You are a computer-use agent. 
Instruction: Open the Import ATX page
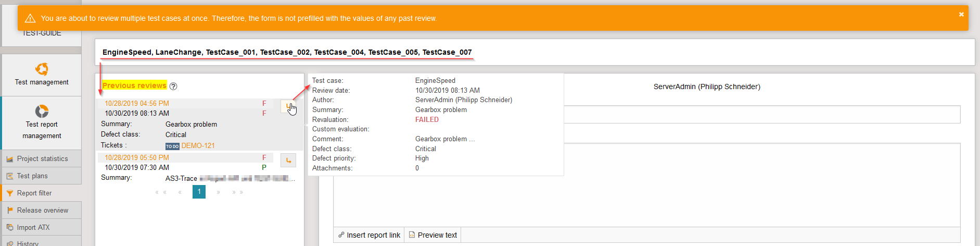[x=33, y=228]
